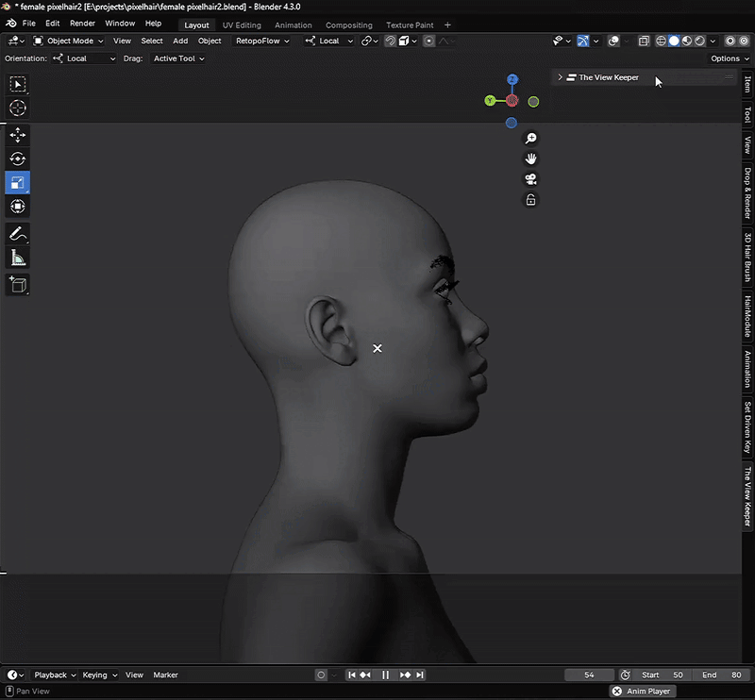Image resolution: width=755 pixels, height=700 pixels.
Task: Switch to the UV Editing workspace tab
Action: 242,25
